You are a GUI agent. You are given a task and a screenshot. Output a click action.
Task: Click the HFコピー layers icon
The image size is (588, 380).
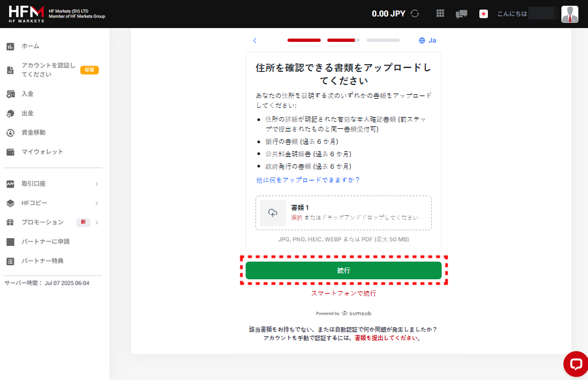tap(10, 203)
